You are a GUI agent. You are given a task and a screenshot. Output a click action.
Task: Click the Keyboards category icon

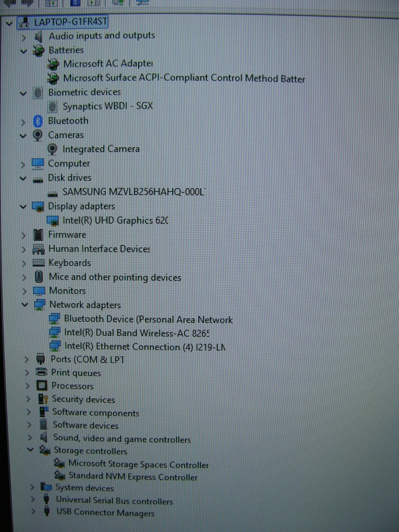pyautogui.click(x=39, y=263)
